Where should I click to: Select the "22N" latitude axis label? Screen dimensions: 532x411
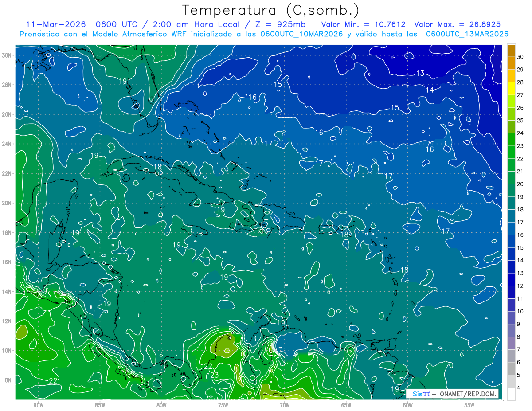(8, 173)
